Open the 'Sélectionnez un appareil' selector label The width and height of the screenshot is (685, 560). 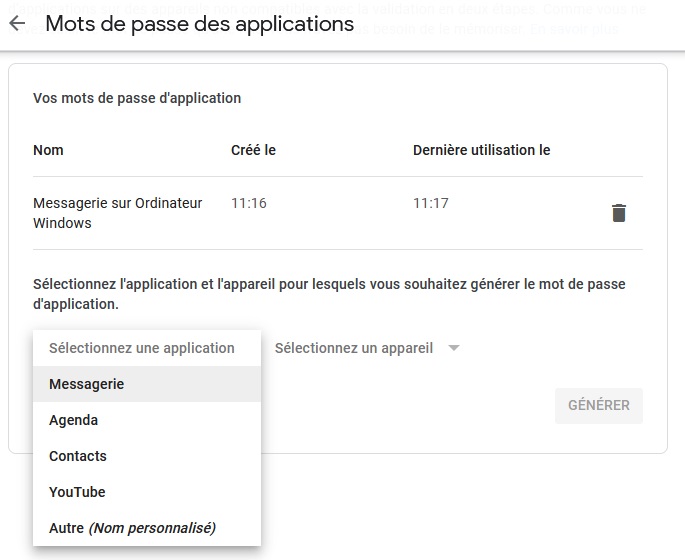point(354,348)
